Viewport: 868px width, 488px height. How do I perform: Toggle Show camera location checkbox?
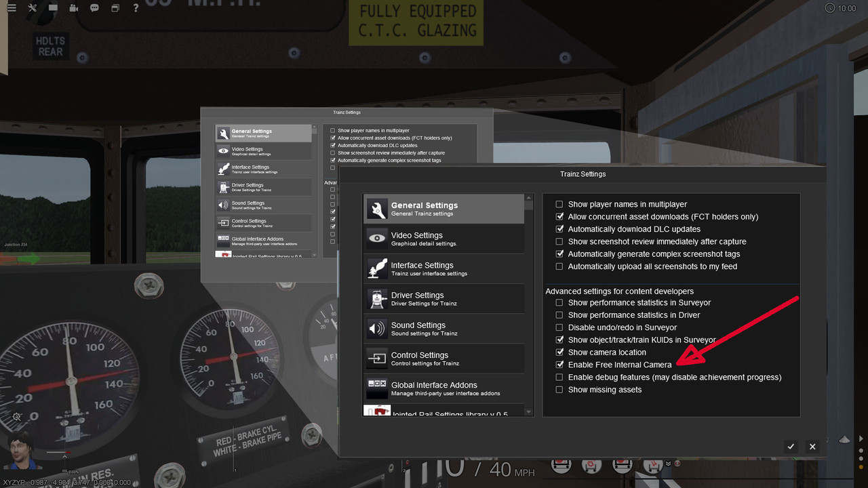tap(559, 352)
